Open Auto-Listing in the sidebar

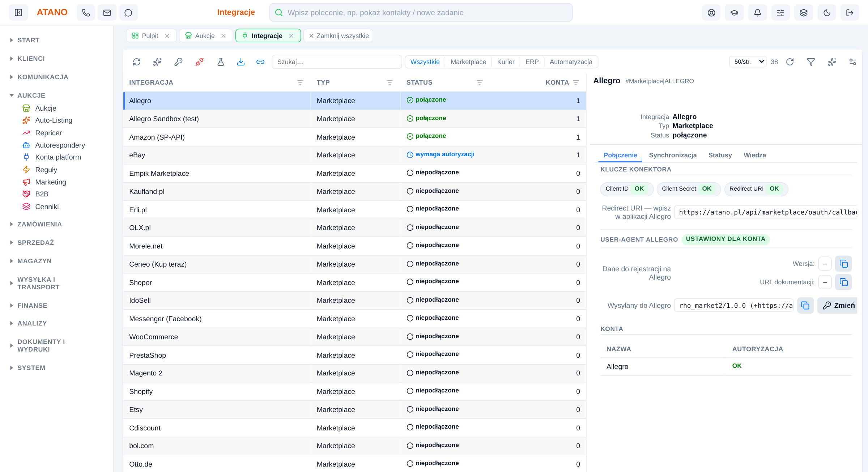coord(54,120)
